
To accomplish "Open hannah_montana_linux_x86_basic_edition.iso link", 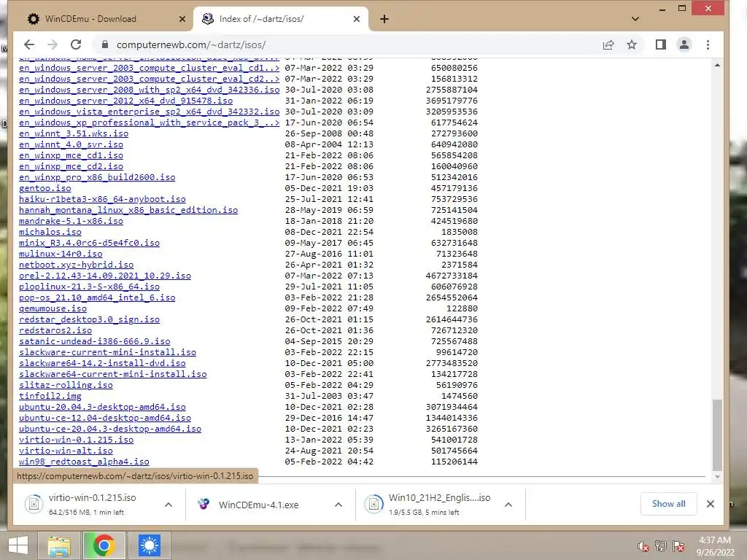I will tap(128, 210).
